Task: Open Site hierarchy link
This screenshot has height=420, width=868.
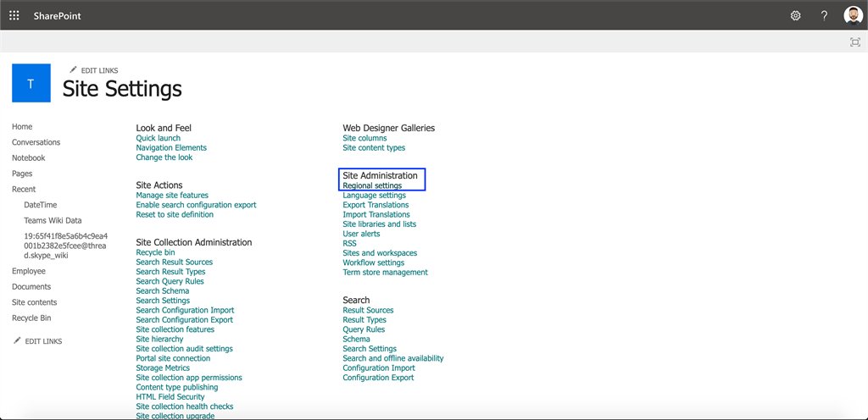Action: click(x=159, y=339)
